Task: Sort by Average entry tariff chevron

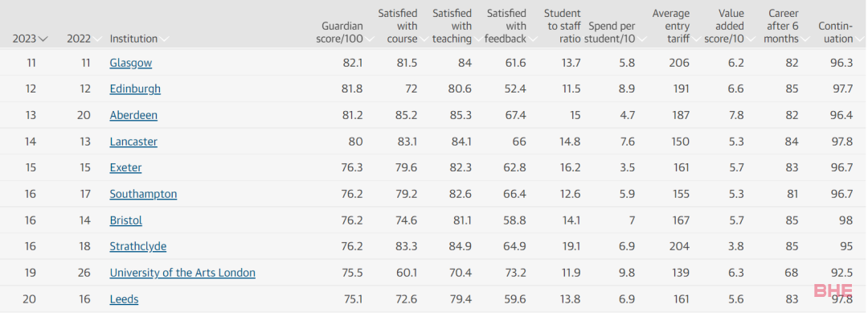Action: pos(696,39)
